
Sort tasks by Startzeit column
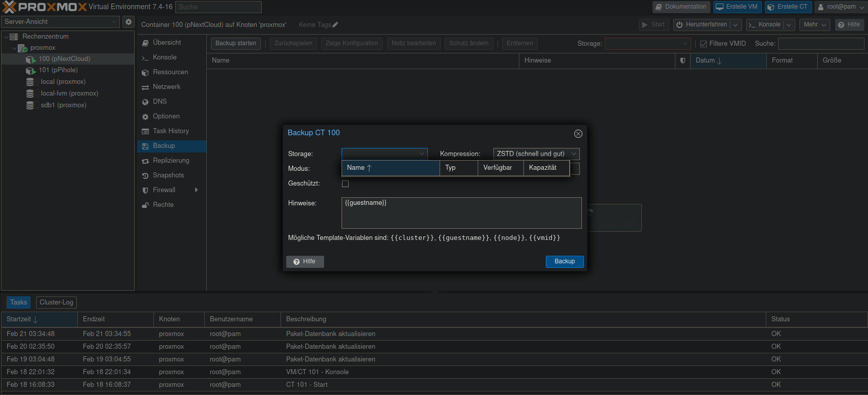coord(39,319)
